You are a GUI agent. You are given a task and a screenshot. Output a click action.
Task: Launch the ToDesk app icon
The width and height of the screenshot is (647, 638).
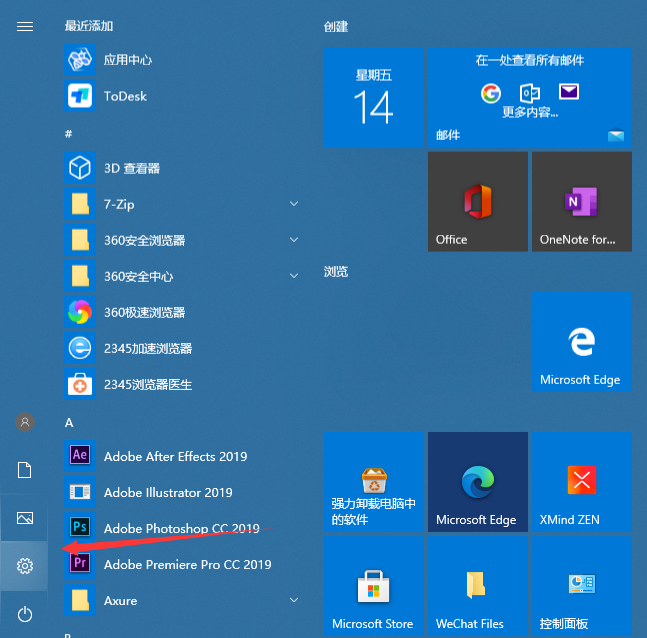pyautogui.click(x=80, y=96)
